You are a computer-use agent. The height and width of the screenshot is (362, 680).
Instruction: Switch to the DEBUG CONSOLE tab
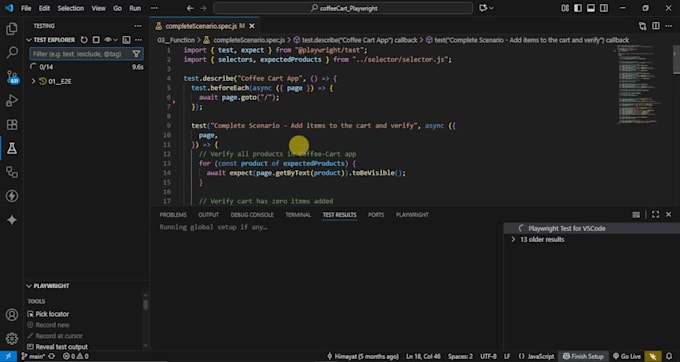click(x=252, y=215)
